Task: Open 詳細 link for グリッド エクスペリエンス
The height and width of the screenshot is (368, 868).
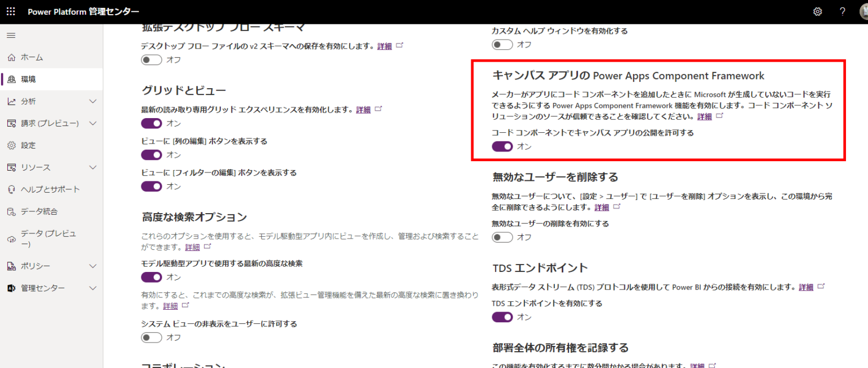Action: coord(363,110)
